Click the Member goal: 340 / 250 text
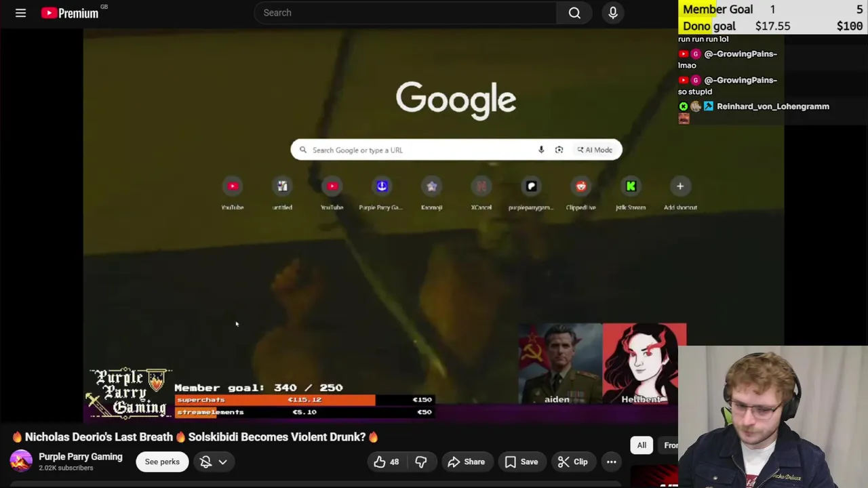 click(x=258, y=388)
